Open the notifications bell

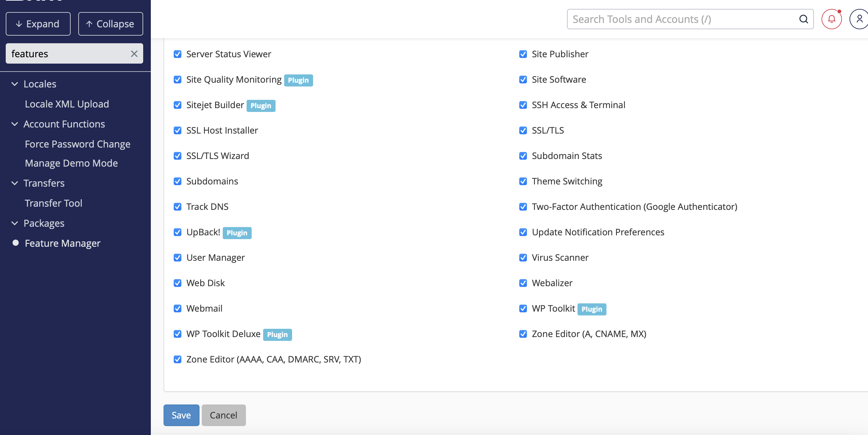point(831,19)
